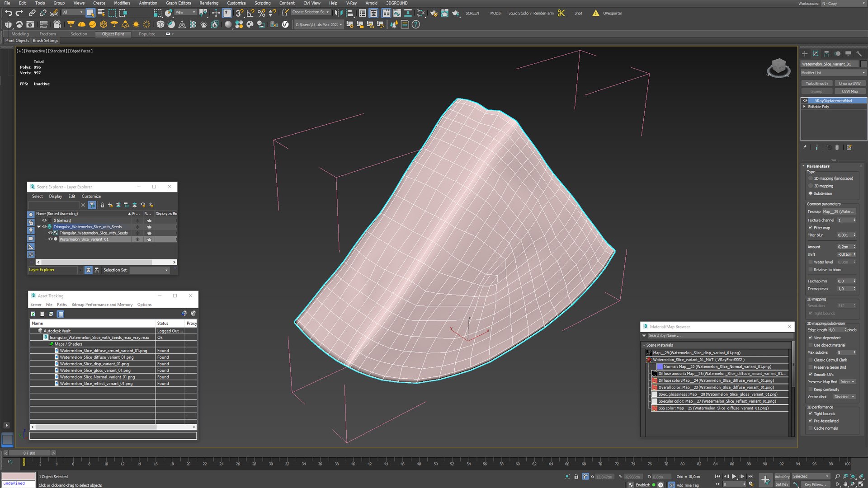
Task: Activate the Select and Move tool
Action: coord(216,13)
